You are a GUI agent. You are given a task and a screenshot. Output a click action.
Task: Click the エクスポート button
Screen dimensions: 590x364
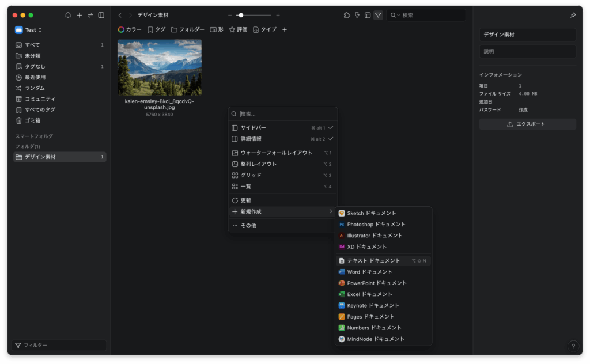[527, 124]
